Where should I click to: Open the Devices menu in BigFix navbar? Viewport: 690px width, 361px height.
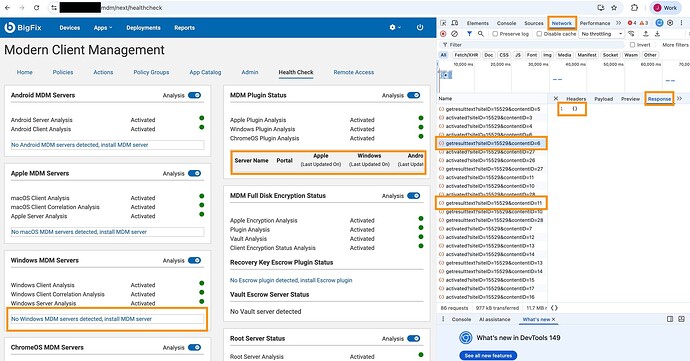70,27
